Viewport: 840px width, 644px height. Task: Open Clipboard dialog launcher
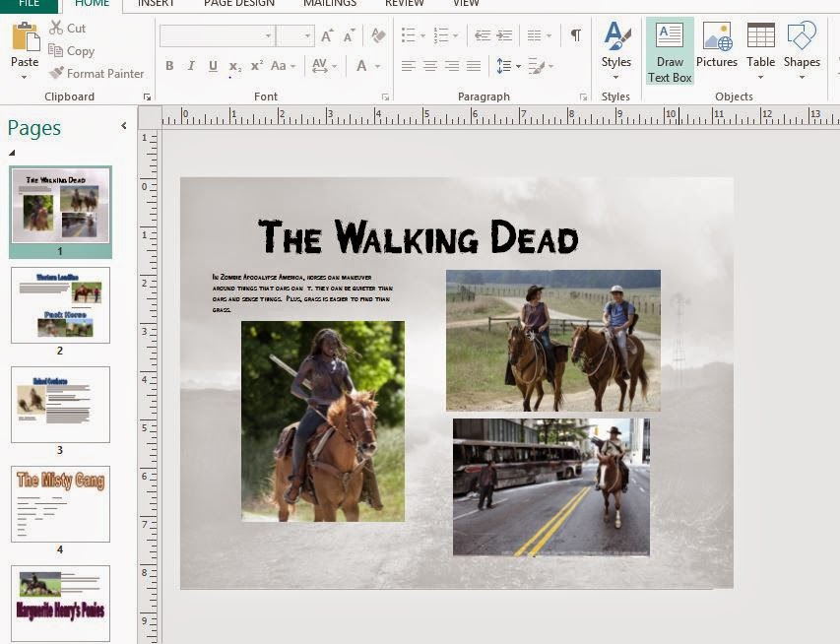coord(147,97)
